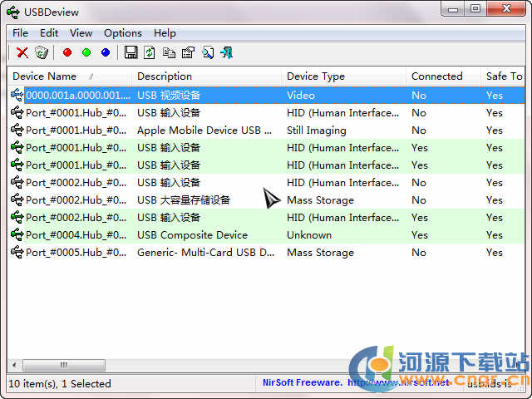Click the 10 item(s), 1 Selected status text
Image resolution: width=532 pixels, height=399 pixels.
pos(60,384)
